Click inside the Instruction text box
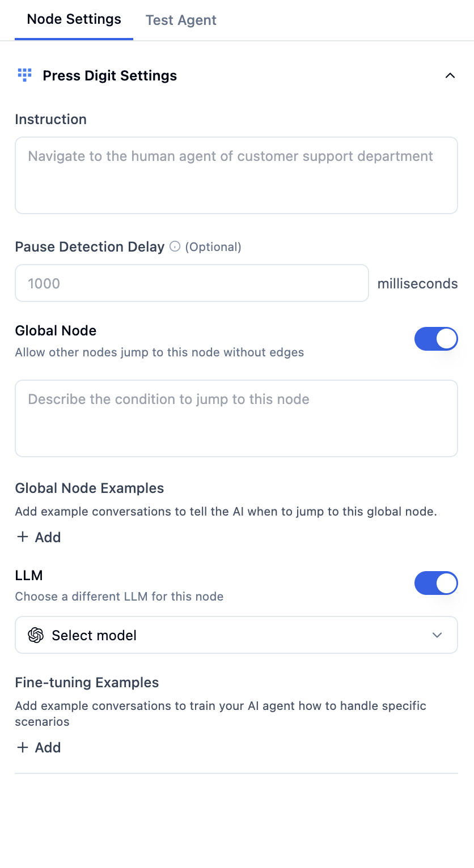 coord(236,175)
